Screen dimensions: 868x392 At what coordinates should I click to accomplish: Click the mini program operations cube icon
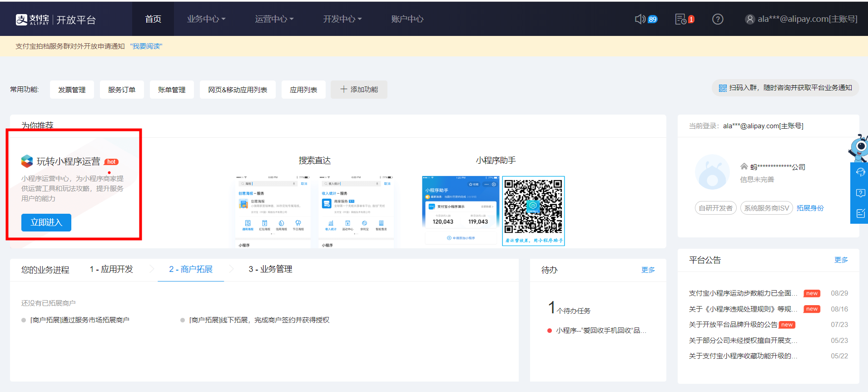coord(27,161)
